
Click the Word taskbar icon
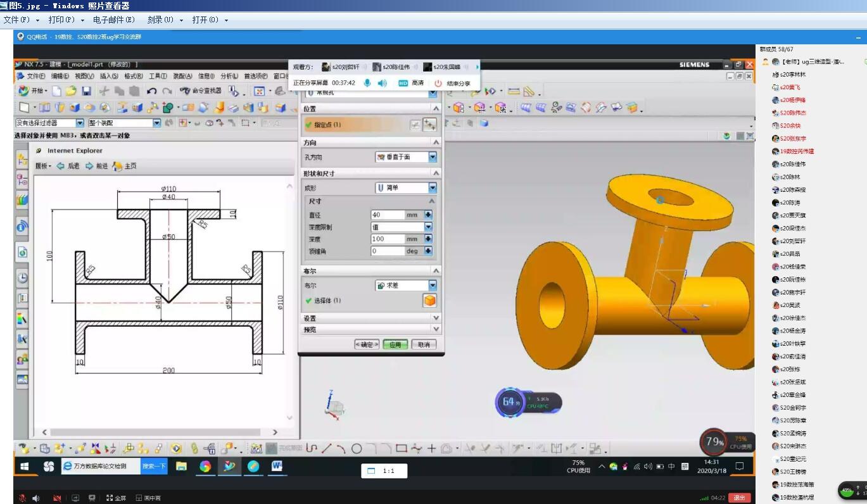[x=277, y=467]
